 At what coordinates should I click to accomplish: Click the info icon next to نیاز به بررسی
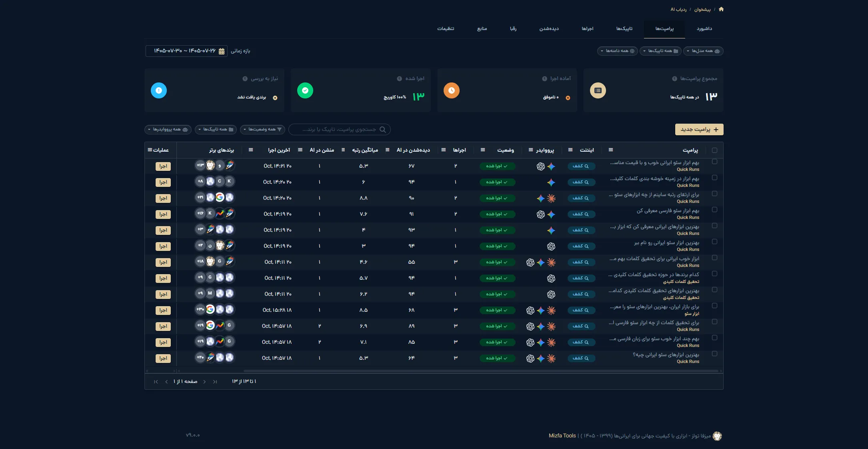(245, 79)
